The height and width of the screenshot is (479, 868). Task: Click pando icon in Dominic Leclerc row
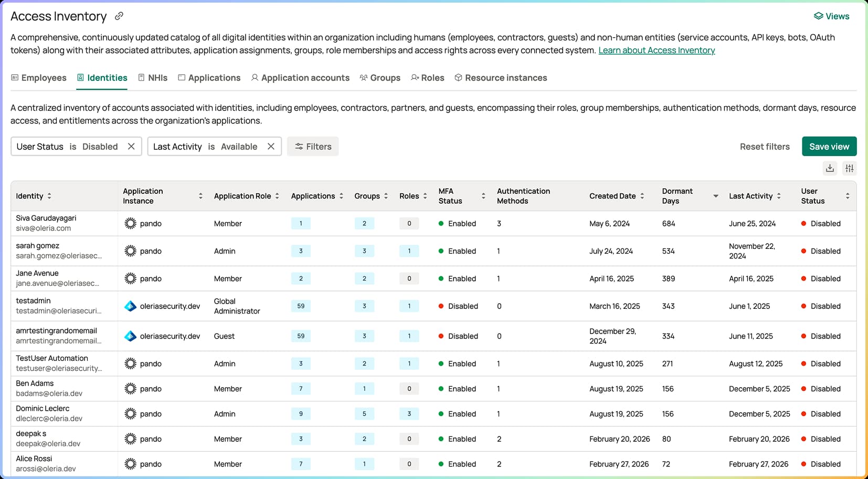(x=130, y=414)
